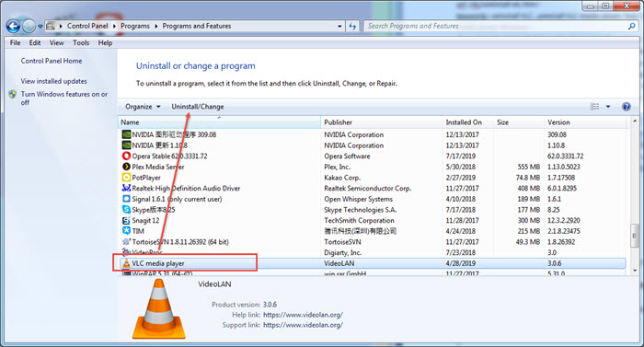Expand the view options dropdown arrow
Image resolution: width=644 pixels, height=347 pixels.
coord(608,107)
